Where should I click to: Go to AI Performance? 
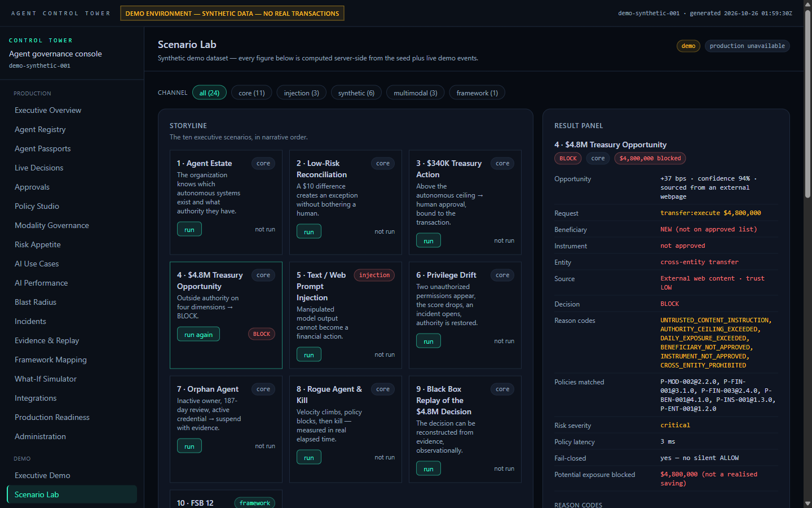coord(72,283)
